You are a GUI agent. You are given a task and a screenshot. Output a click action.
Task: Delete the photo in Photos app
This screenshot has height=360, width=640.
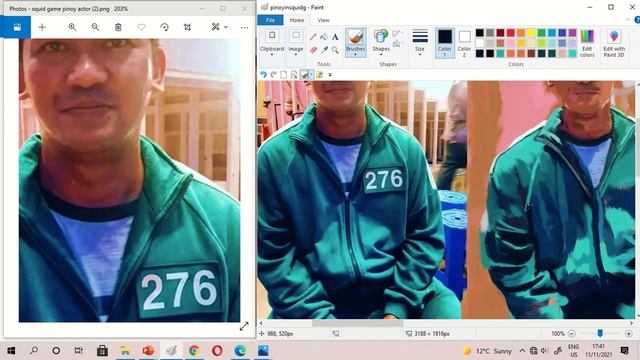pos(118,27)
